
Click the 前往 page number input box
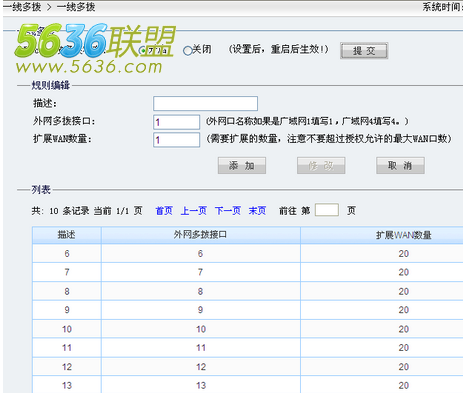tap(327, 210)
